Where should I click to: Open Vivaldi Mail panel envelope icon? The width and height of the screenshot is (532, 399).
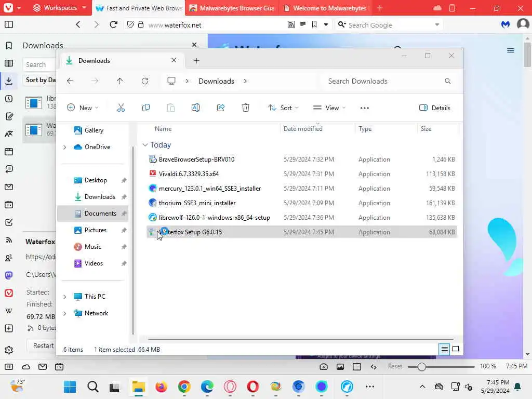click(x=9, y=187)
